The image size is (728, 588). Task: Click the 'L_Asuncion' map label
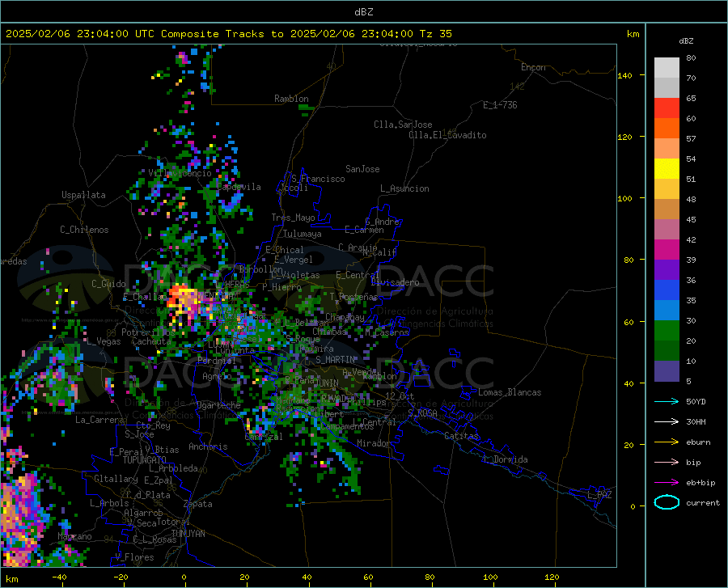point(404,188)
